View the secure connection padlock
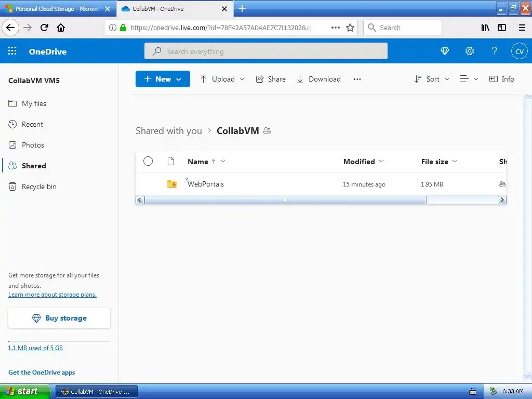 (123, 28)
